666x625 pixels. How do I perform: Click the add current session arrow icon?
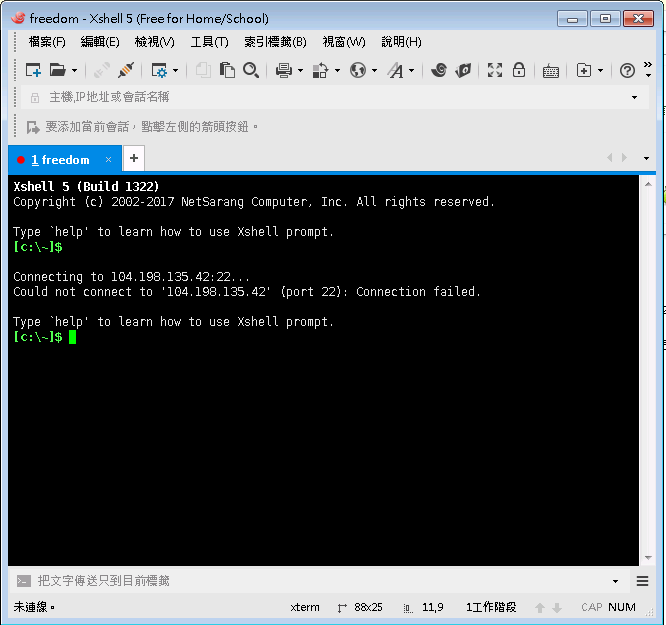33,127
